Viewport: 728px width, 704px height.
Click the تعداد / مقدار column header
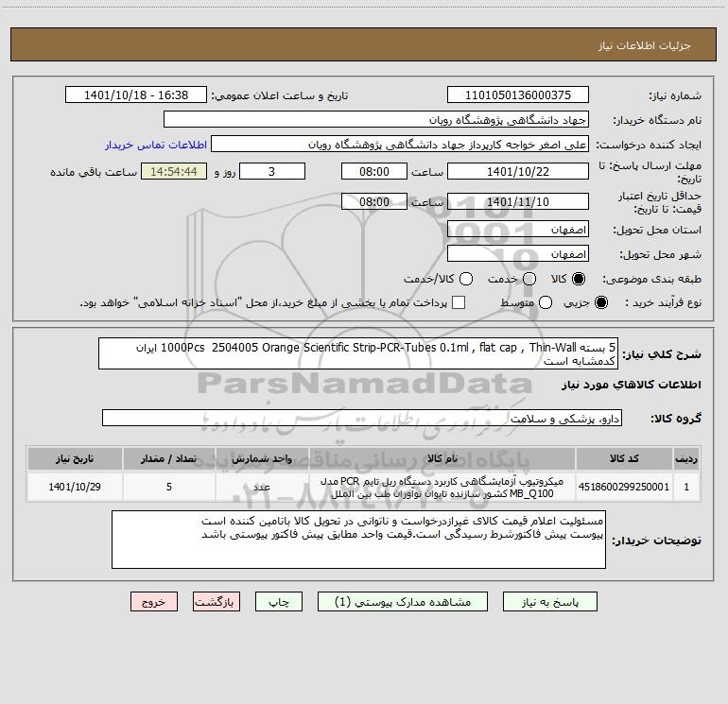point(169,458)
